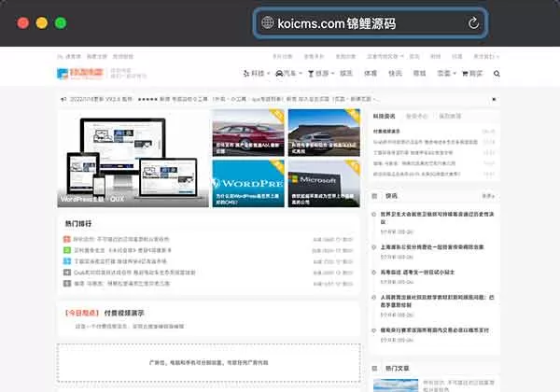Open the red car article thumbnail
560x392 pixels.
248,133
